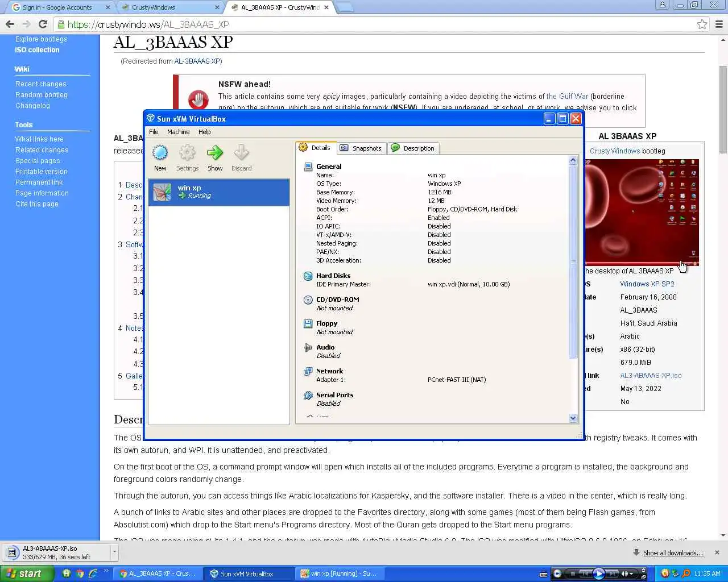Screen dimensions: 728x582
Task: Click the Floppy diskette icon
Action: [x=308, y=323]
